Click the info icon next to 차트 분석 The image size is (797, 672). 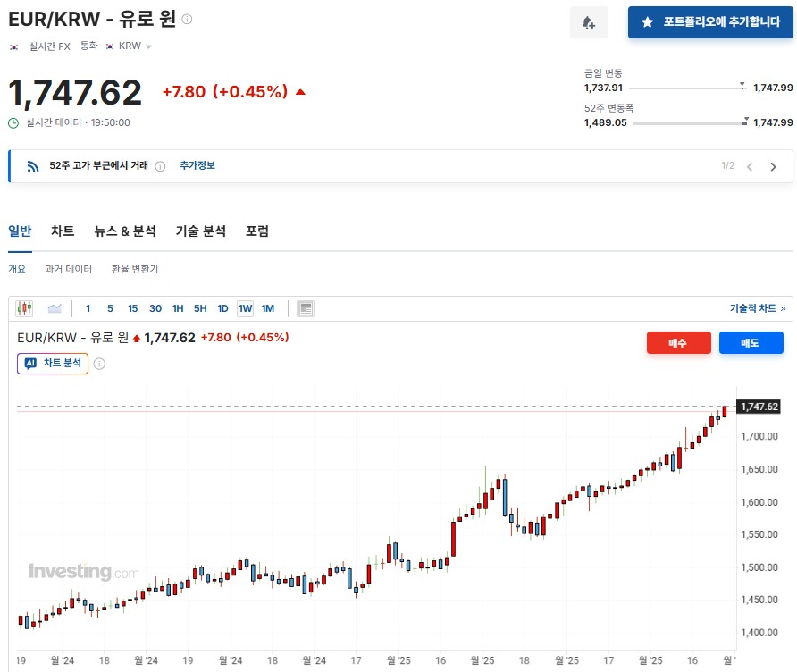point(99,364)
